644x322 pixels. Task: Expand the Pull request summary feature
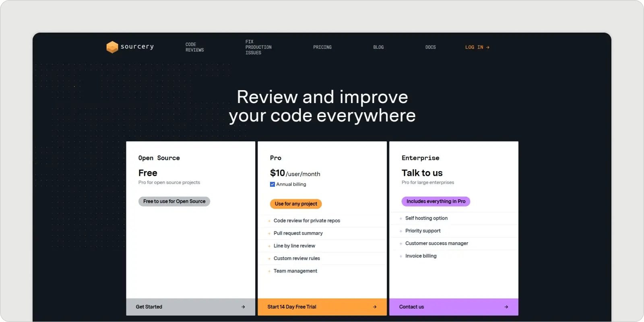tap(298, 233)
